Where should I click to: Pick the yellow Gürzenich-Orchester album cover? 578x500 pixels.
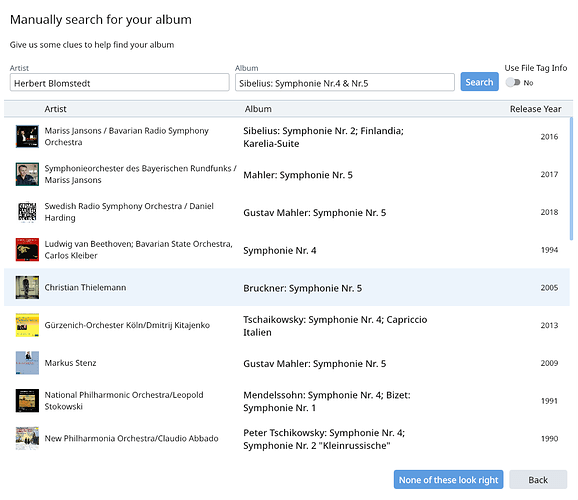[x=27, y=325]
